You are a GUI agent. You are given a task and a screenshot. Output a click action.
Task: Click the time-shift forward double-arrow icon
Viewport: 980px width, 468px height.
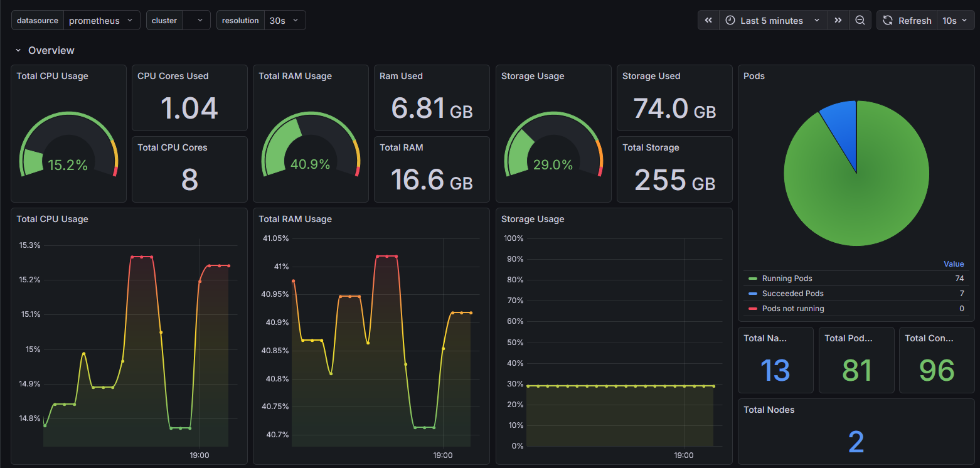click(x=838, y=20)
